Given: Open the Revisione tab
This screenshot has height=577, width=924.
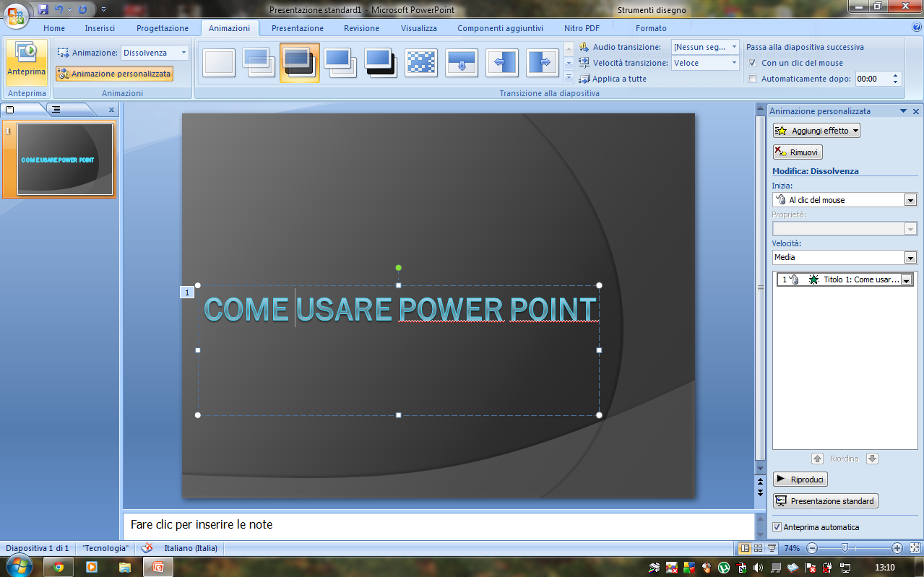Looking at the screenshot, I should click(x=361, y=28).
